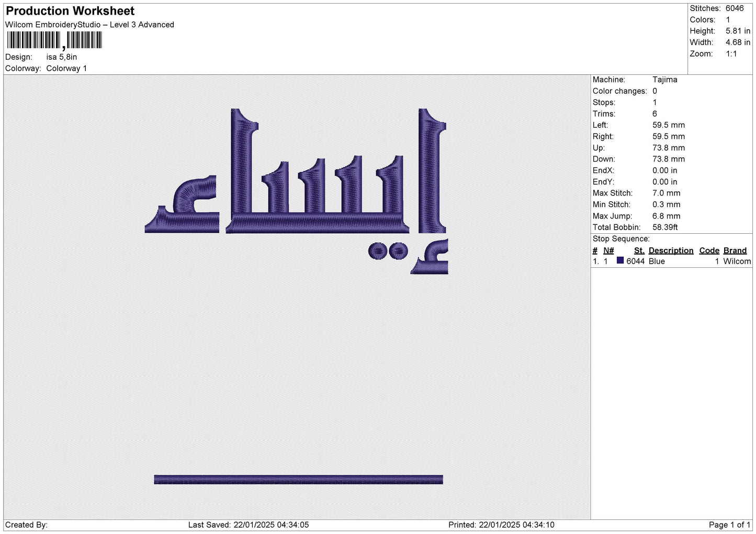
Task: Click the Machine value Tajima
Action: 665,79
